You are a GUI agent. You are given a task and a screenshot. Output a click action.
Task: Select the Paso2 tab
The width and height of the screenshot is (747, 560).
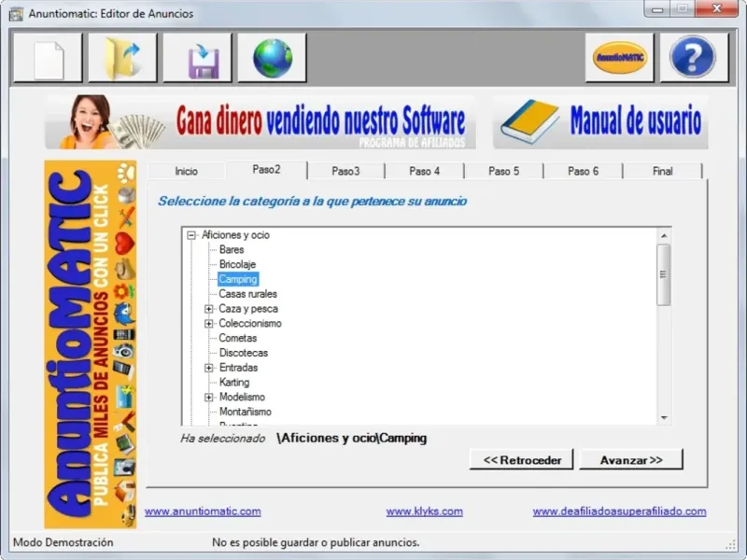(x=266, y=170)
